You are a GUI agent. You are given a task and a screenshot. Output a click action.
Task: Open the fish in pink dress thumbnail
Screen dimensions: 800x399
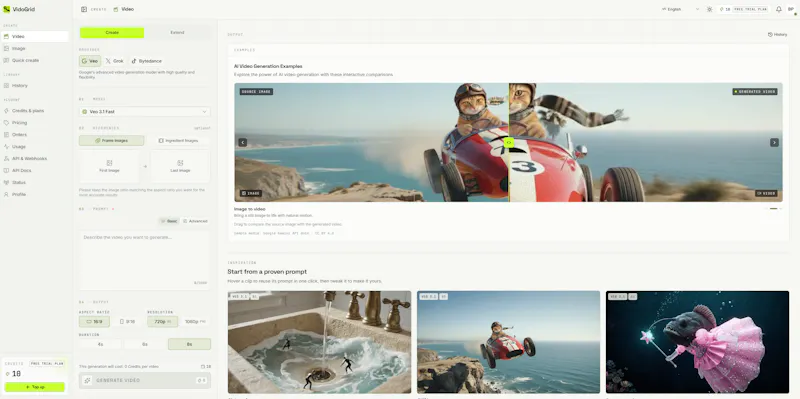[697, 342]
